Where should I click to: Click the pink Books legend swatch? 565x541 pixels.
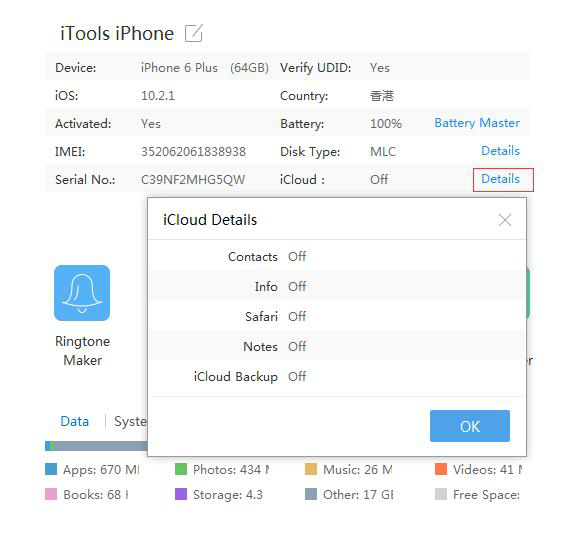(x=51, y=494)
